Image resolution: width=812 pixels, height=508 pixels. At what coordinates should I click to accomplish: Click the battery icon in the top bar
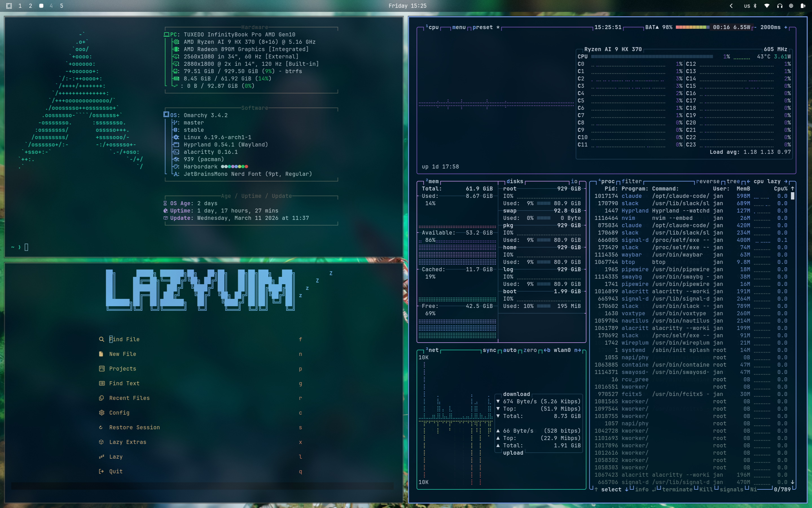tap(803, 6)
